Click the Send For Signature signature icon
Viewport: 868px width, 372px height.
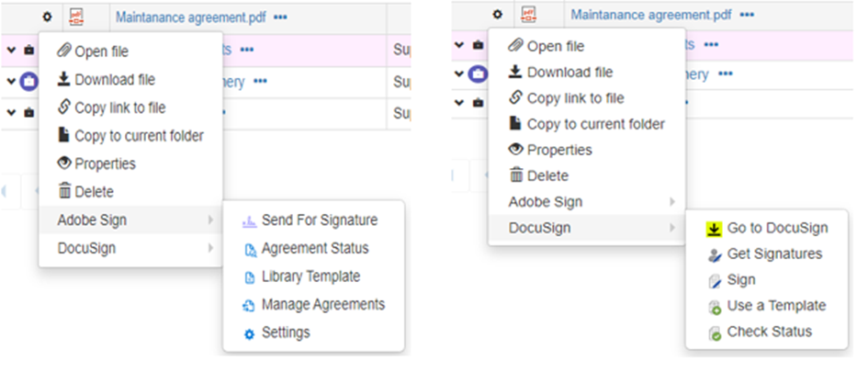[x=250, y=220]
